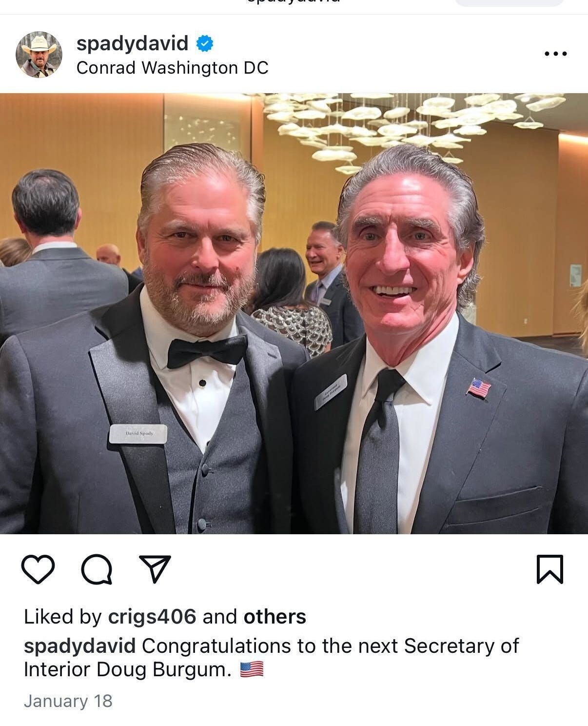The image size is (588, 726).
Task: Show others who liked the post
Action: point(274,617)
